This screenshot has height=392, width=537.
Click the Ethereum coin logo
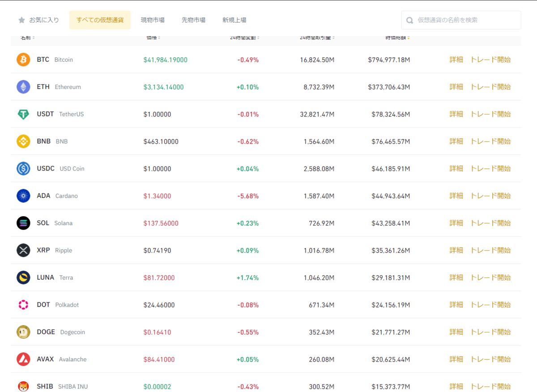(x=23, y=87)
